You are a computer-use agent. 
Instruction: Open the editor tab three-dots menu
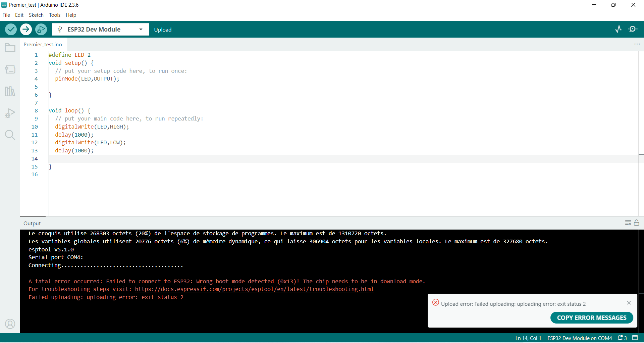[x=637, y=44]
